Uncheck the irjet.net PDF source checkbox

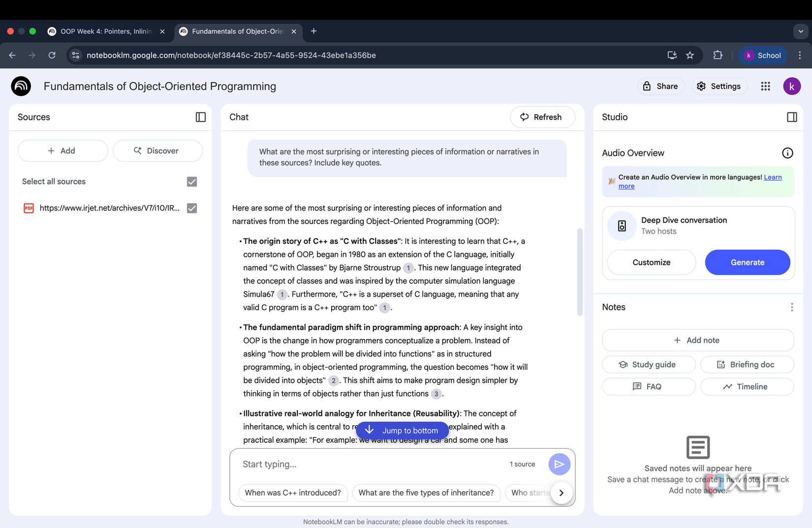(192, 208)
